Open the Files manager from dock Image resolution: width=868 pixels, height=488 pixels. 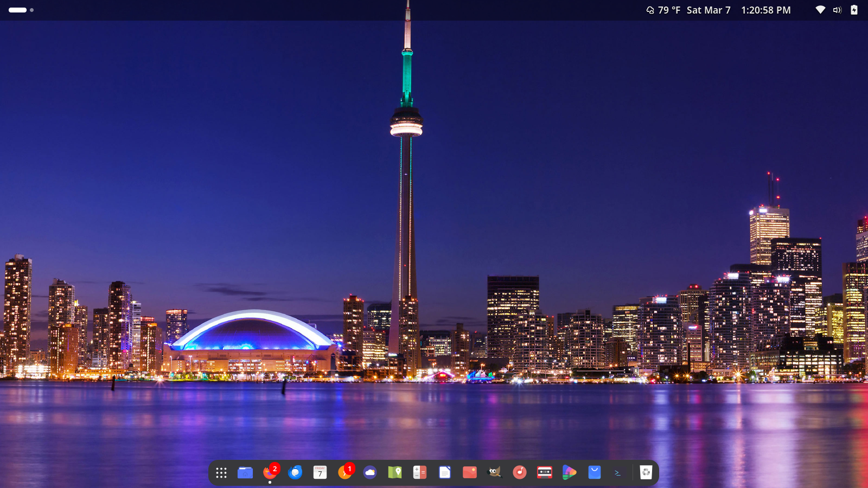click(245, 473)
